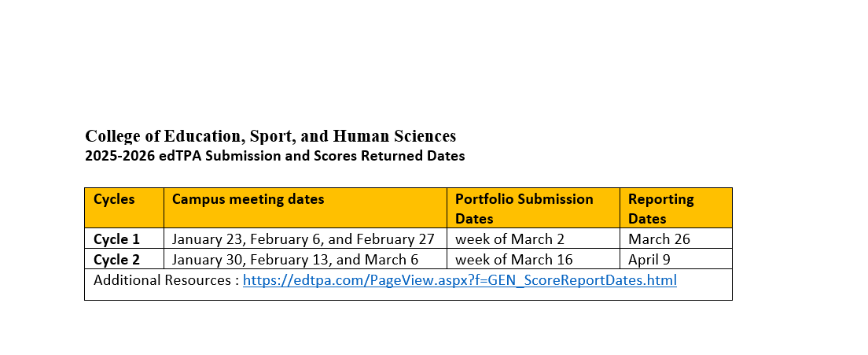Click the week of March 16 cell
The width and height of the screenshot is (868, 355).
(x=513, y=260)
